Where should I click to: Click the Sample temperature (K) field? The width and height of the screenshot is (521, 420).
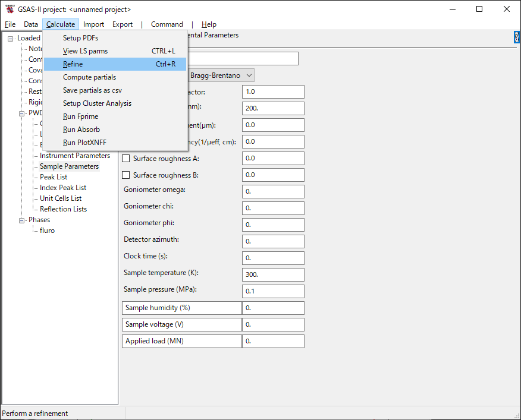(x=273, y=275)
